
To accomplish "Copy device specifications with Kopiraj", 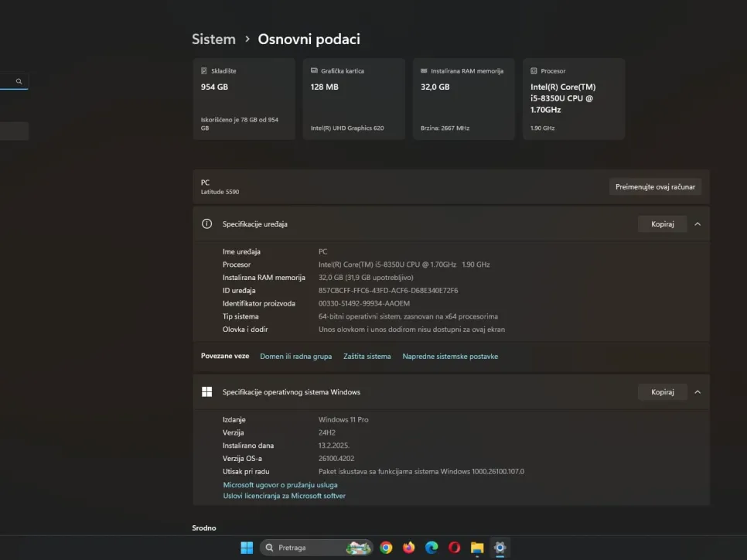I will pos(662,224).
